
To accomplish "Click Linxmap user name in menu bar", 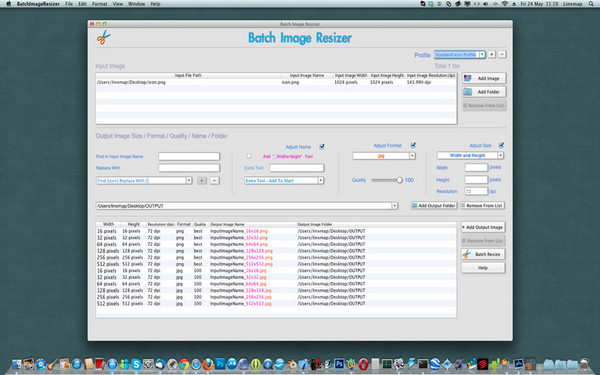I will (572, 4).
